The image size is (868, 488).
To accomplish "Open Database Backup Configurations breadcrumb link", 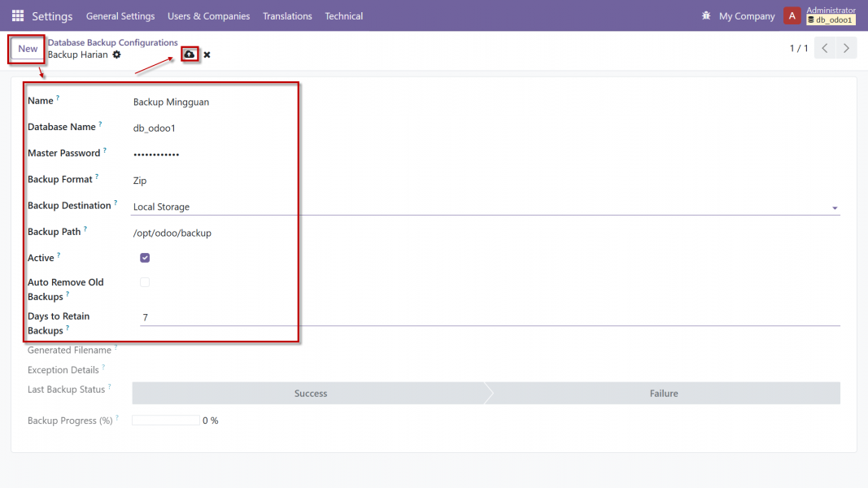I will coord(112,42).
